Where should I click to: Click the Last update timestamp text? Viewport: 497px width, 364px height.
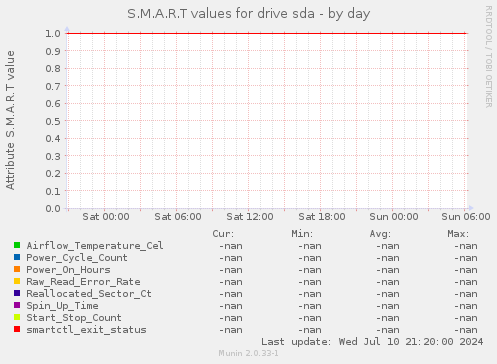pos(372,342)
